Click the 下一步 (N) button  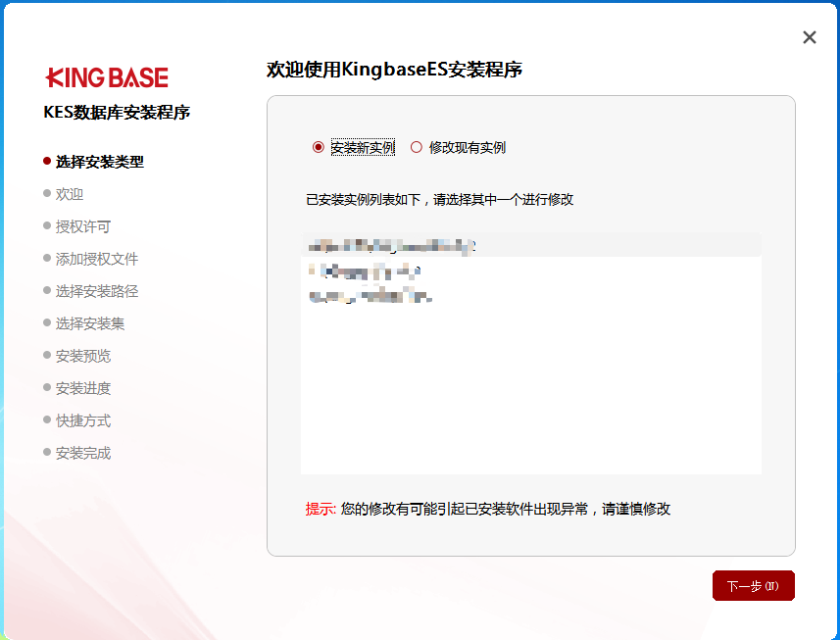(753, 585)
